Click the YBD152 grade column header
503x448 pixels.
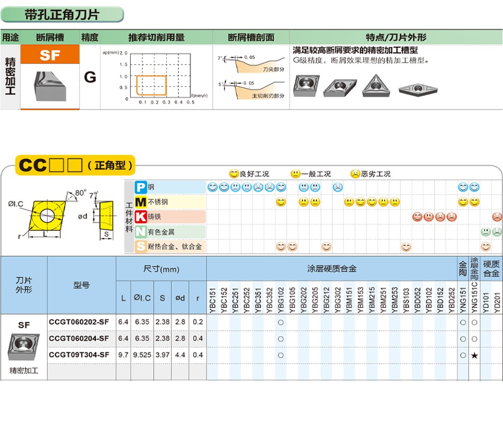(x=440, y=300)
